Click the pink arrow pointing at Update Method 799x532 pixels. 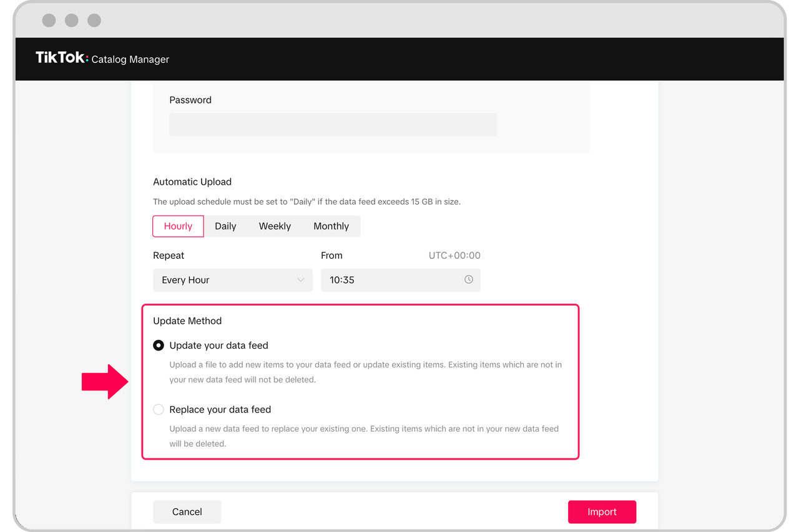pos(105,382)
